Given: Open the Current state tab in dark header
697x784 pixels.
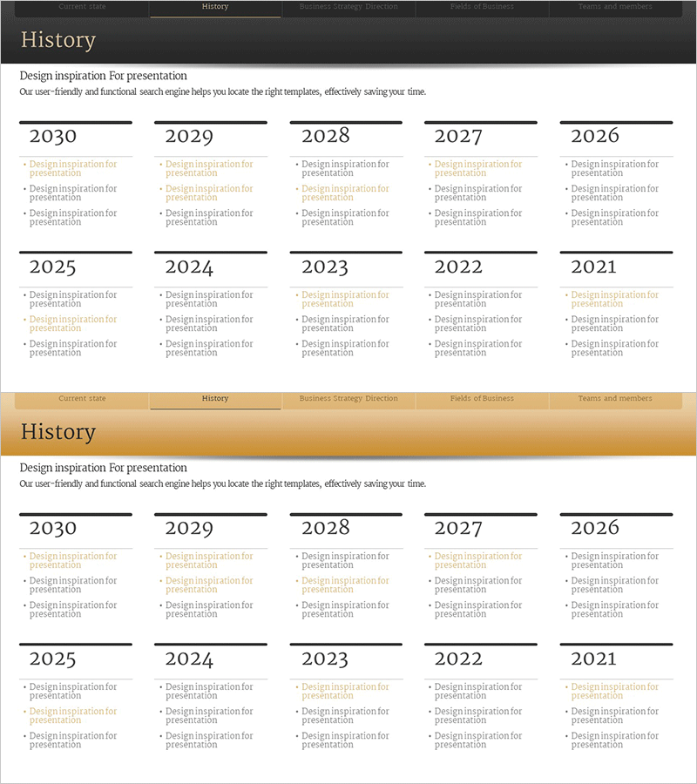Looking at the screenshot, I should click(83, 7).
